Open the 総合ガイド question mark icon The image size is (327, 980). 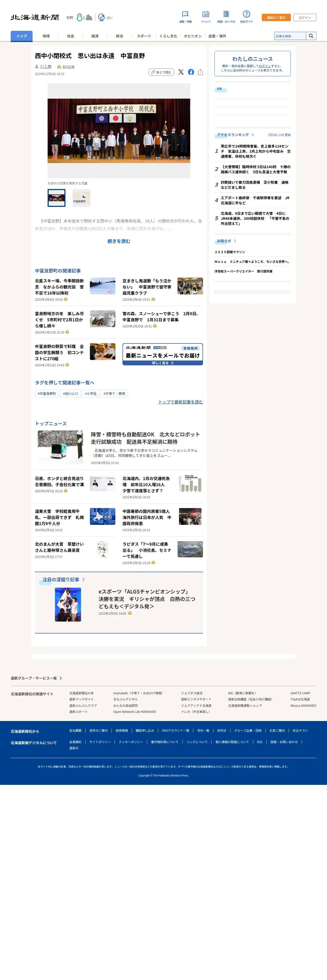246,15
